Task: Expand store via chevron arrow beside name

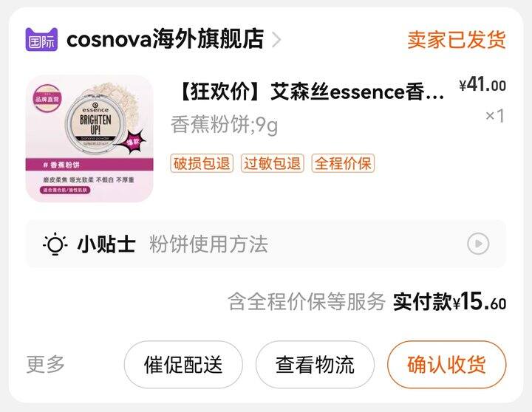Action: (276, 40)
